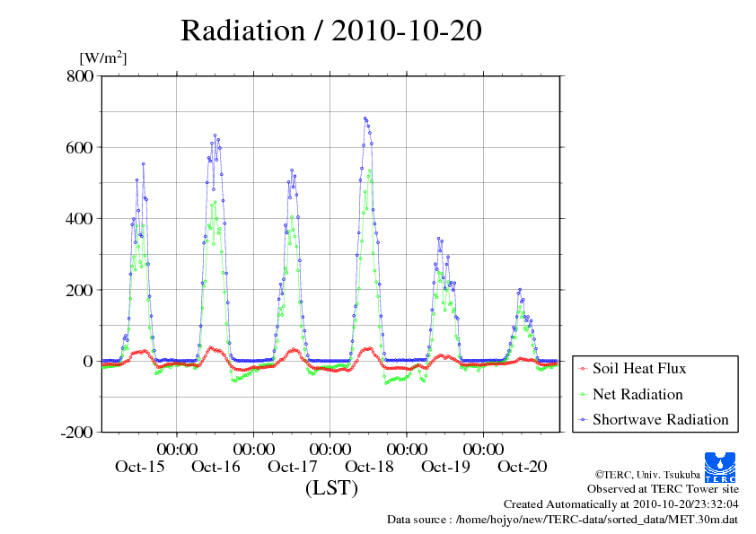
Task: Click the Oct-20 shortwave radiation peak
Action: 520,290
